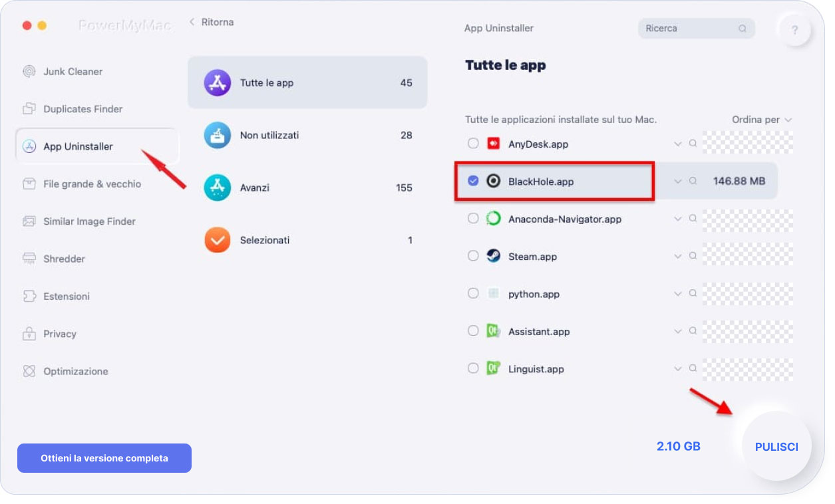Click the Similar Image Finder icon
The width and height of the screenshot is (835, 504).
click(x=29, y=221)
